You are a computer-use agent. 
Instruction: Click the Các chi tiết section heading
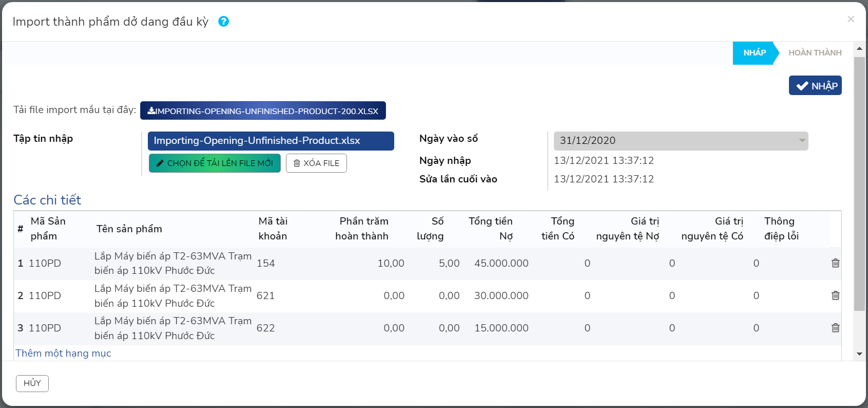(x=47, y=200)
